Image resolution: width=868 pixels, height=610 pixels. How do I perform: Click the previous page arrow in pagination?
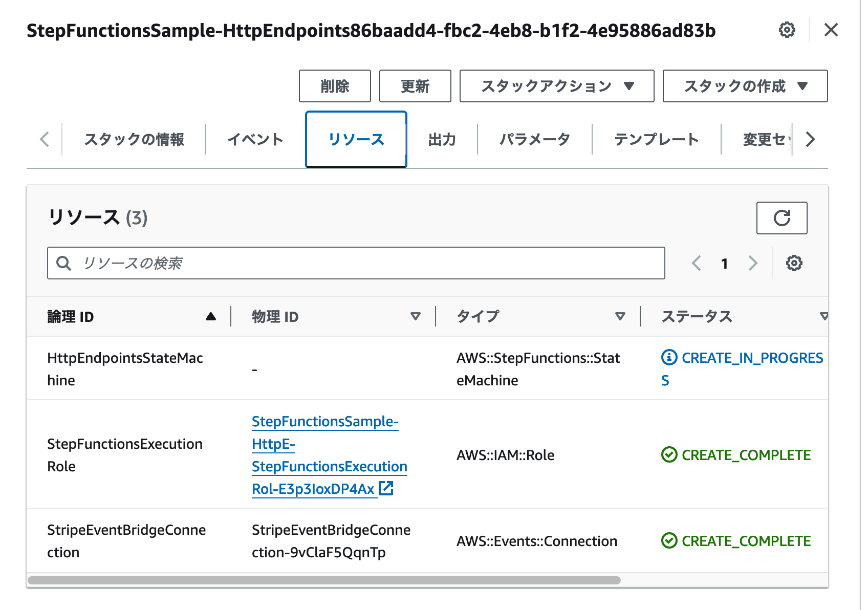click(x=696, y=263)
